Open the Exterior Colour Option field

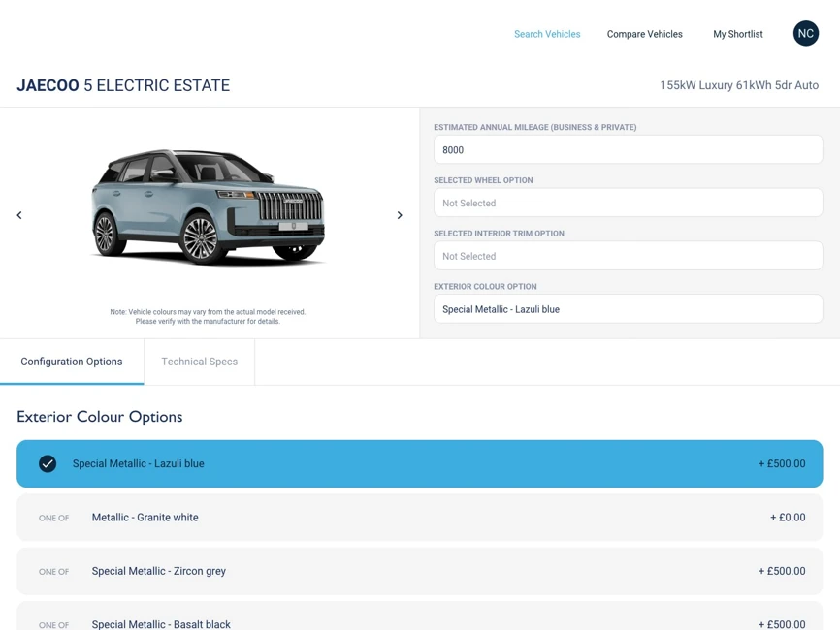pos(628,309)
